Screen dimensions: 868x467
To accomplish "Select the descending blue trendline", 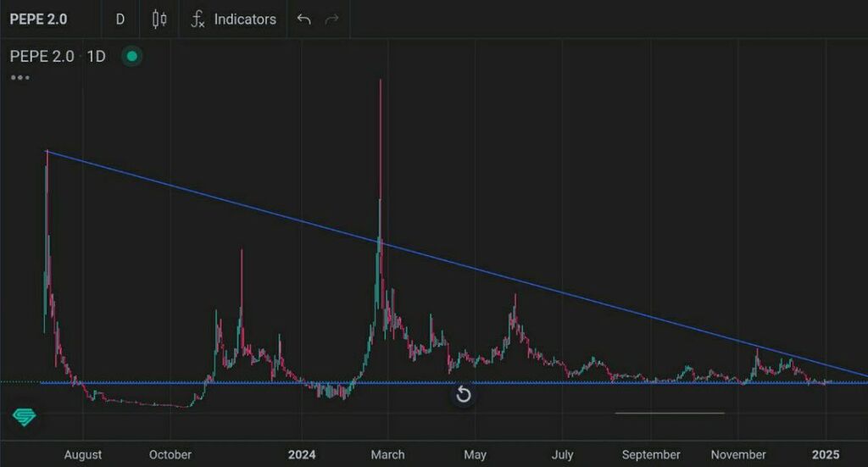I will pos(454,263).
